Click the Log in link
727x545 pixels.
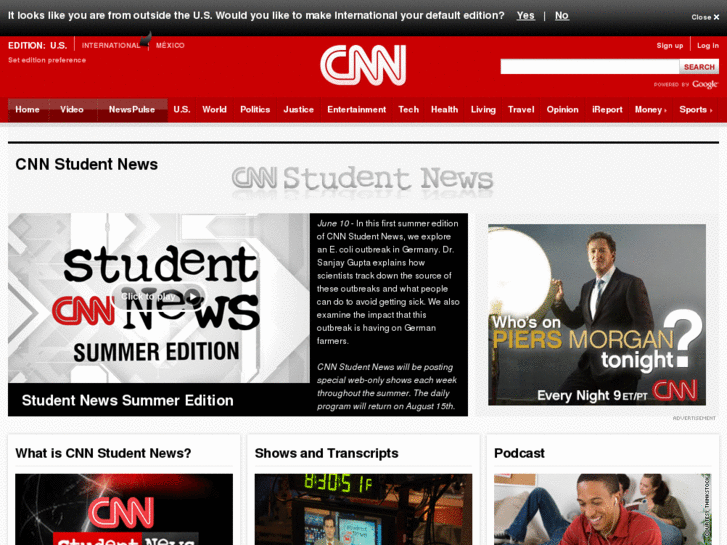tap(708, 45)
